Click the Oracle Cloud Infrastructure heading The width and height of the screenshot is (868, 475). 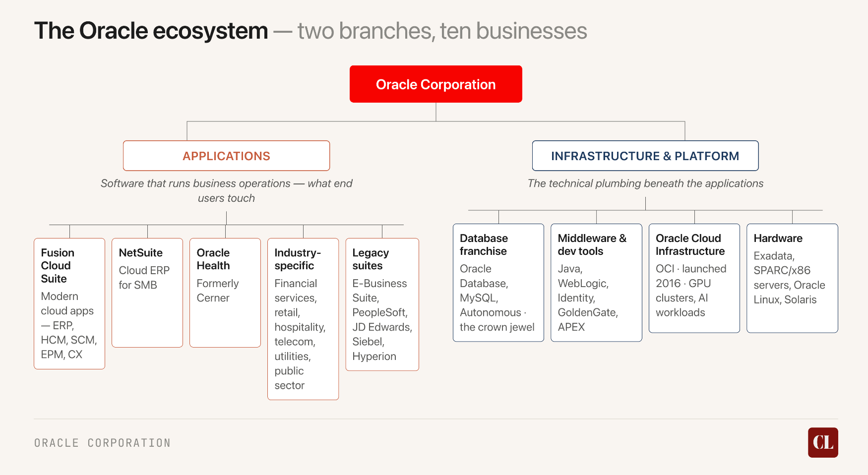coord(690,245)
